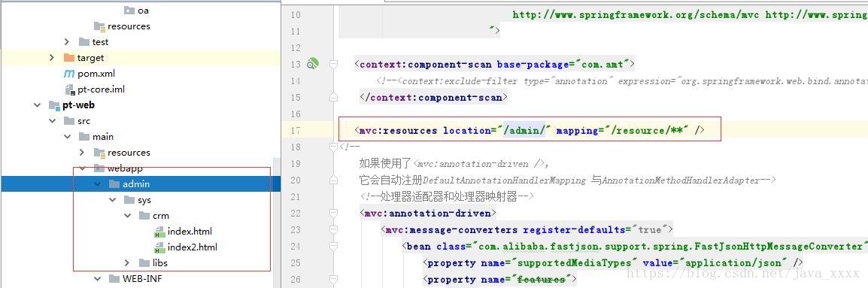The height and width of the screenshot is (288, 868).
Task: Click the DefaultAnnotationHandlerMapping comment text
Action: pos(504,180)
